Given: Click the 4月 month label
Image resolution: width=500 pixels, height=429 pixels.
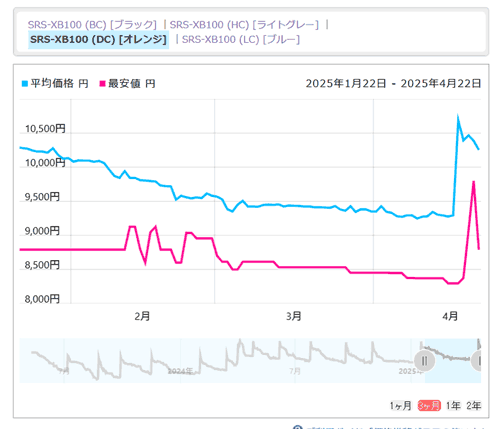Looking at the screenshot, I should (x=450, y=316).
